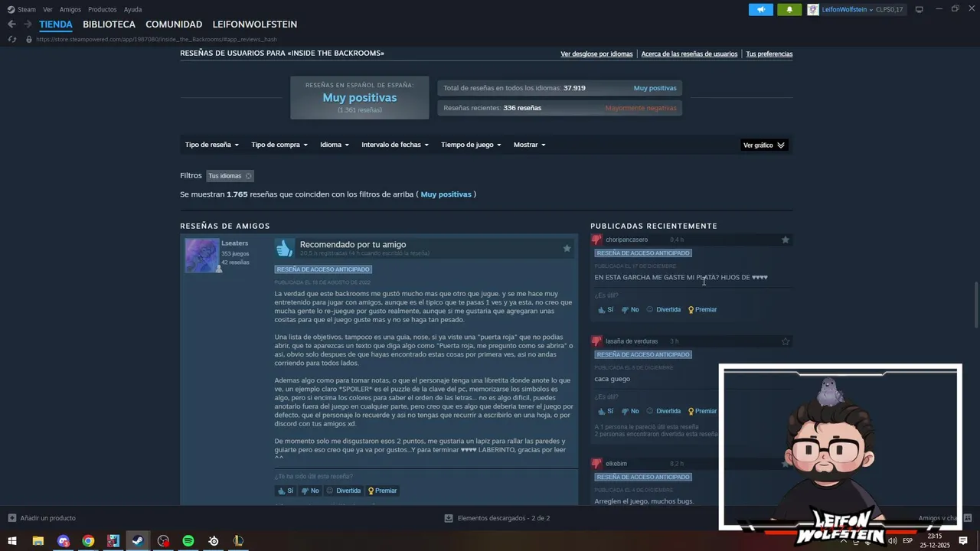
Task: Open Windows Start menu
Action: coord(12,540)
